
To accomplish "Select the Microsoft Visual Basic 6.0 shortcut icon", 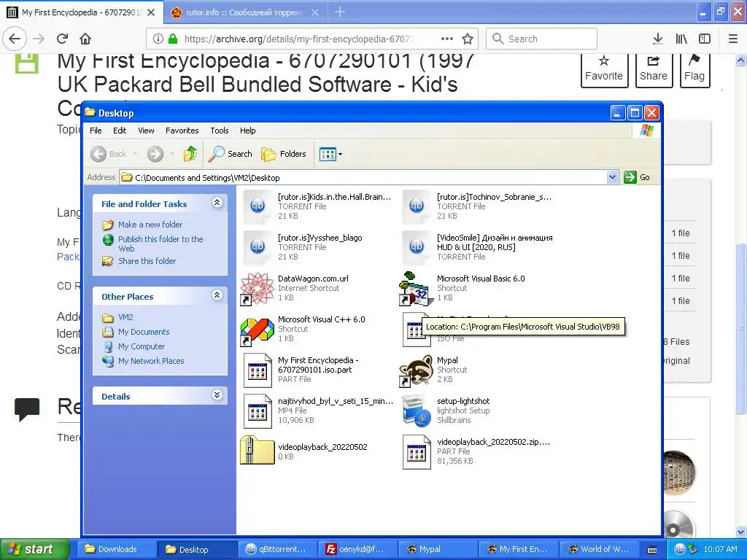I will point(417,288).
